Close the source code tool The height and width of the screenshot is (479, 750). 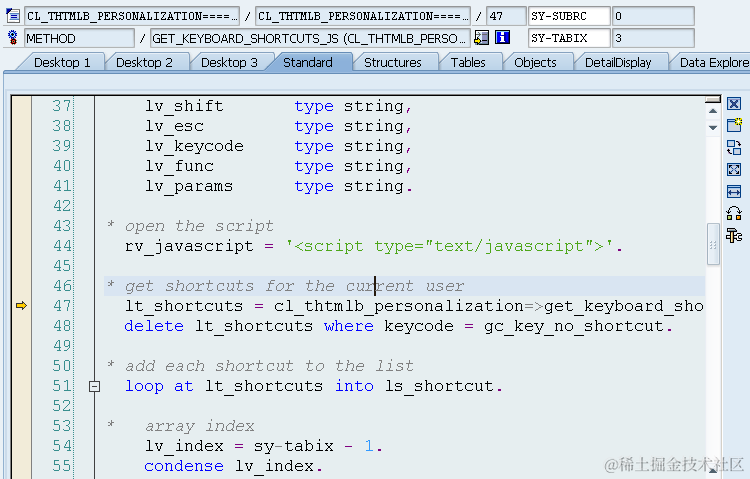(x=734, y=103)
